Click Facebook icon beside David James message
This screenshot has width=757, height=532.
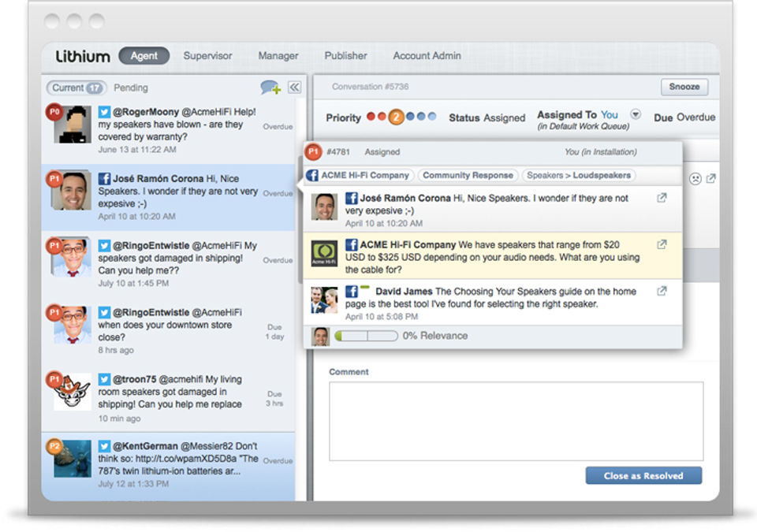pos(351,292)
